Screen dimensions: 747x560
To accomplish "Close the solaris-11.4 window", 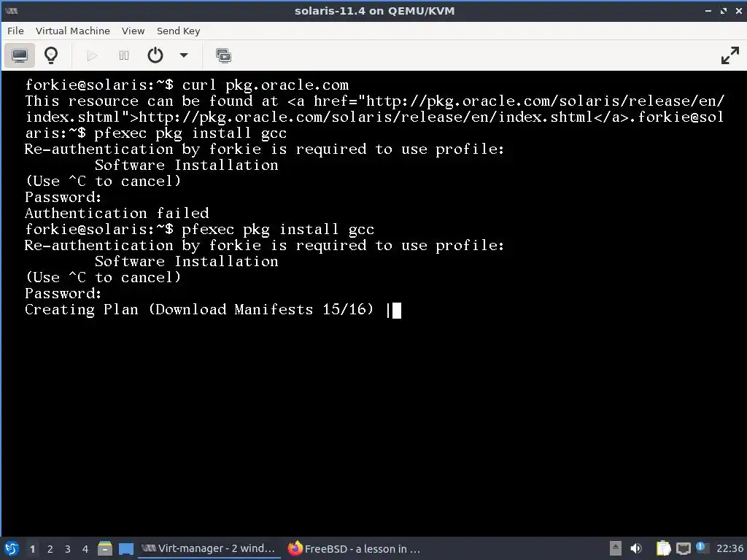I will [739, 10].
